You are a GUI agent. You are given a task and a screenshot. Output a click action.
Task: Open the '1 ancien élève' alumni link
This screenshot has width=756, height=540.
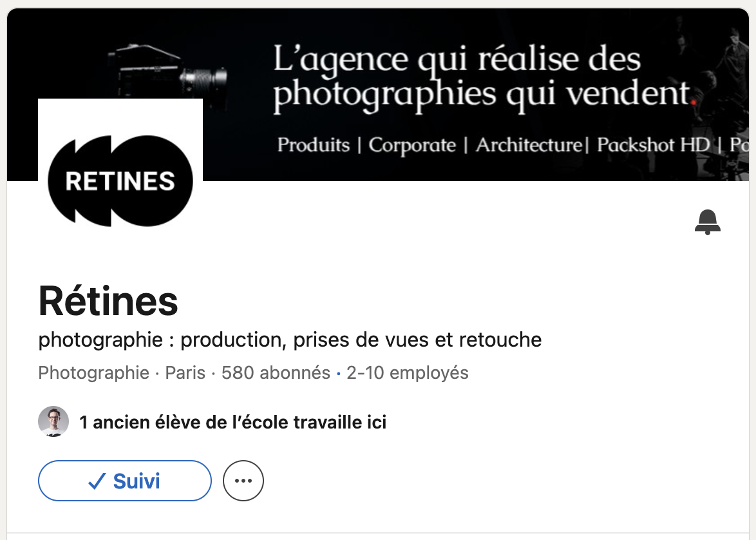click(x=232, y=423)
